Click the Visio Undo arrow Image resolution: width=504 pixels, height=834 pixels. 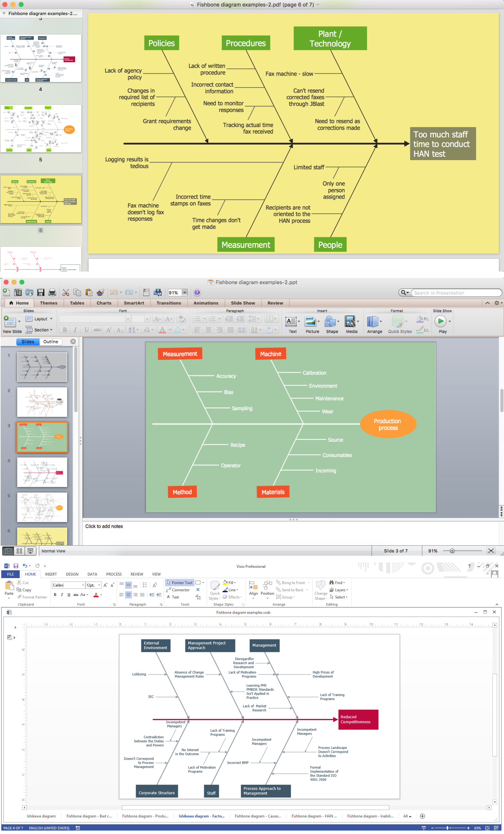pos(25,566)
